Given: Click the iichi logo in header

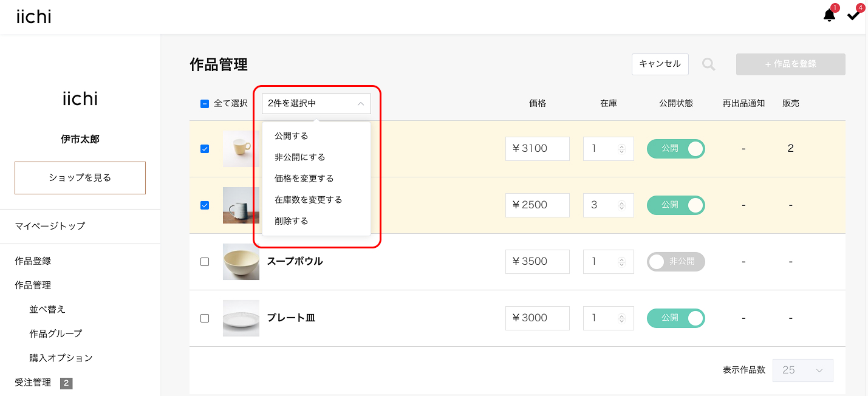Looking at the screenshot, I should [34, 17].
